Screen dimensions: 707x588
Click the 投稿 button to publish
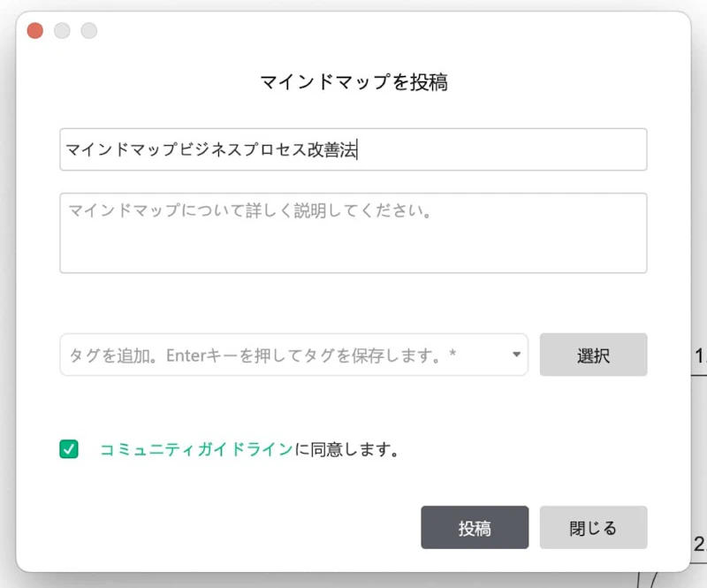point(475,528)
